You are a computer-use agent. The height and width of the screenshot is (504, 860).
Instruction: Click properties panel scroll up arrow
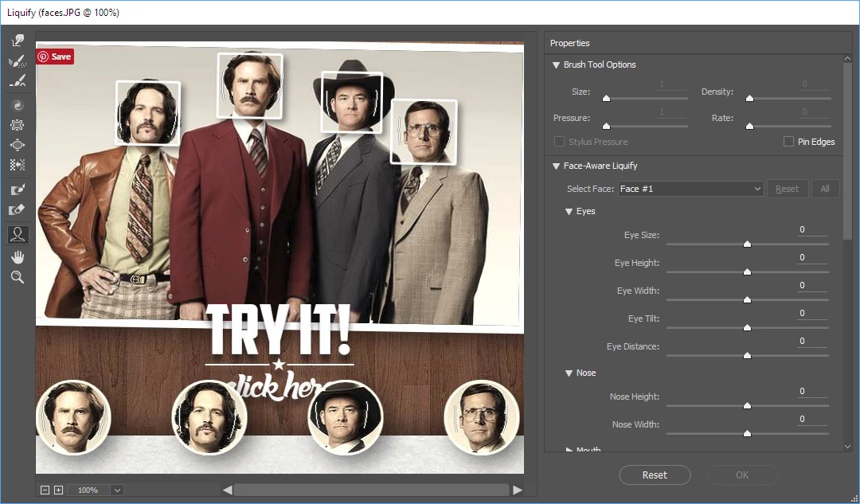[x=847, y=58]
